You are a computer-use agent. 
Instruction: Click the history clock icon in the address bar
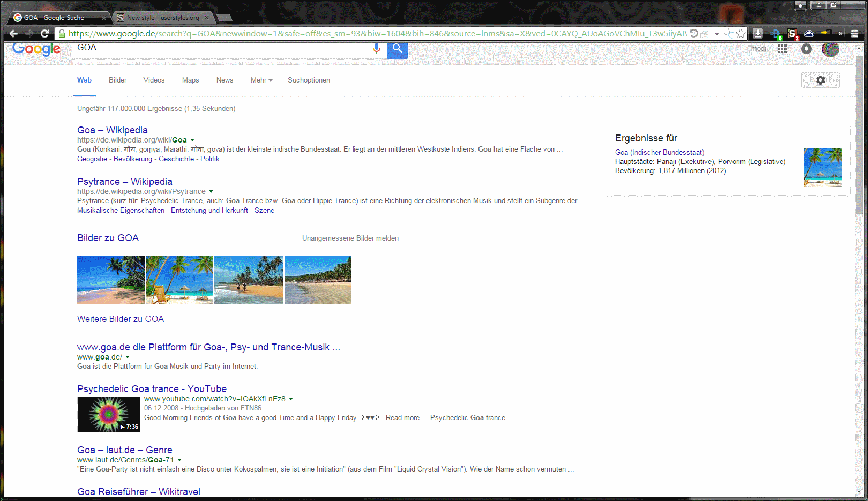click(x=693, y=33)
